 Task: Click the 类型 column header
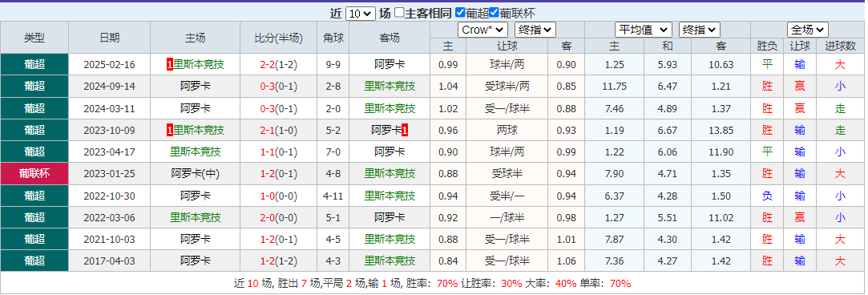pos(34,38)
